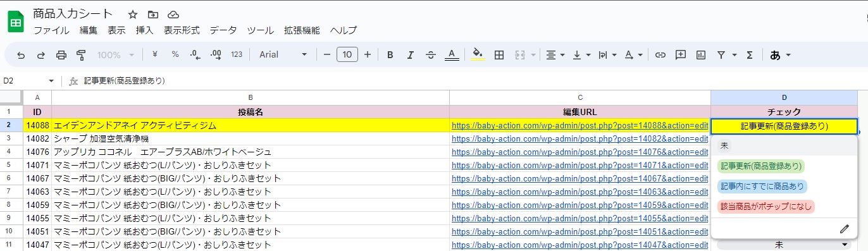Click the formula bar text 記事更新(商品登録あり)
Screen dimensions: 868x251
click(x=125, y=81)
